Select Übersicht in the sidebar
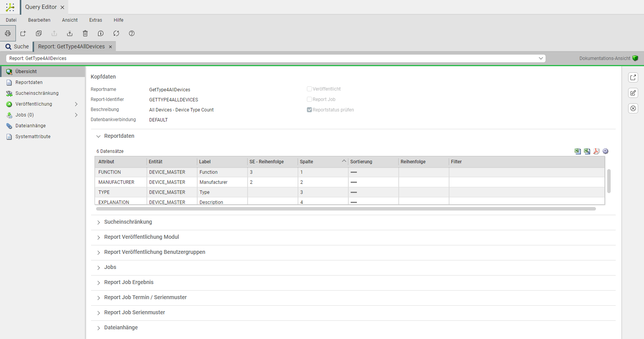The image size is (644, 339). [x=43, y=72]
